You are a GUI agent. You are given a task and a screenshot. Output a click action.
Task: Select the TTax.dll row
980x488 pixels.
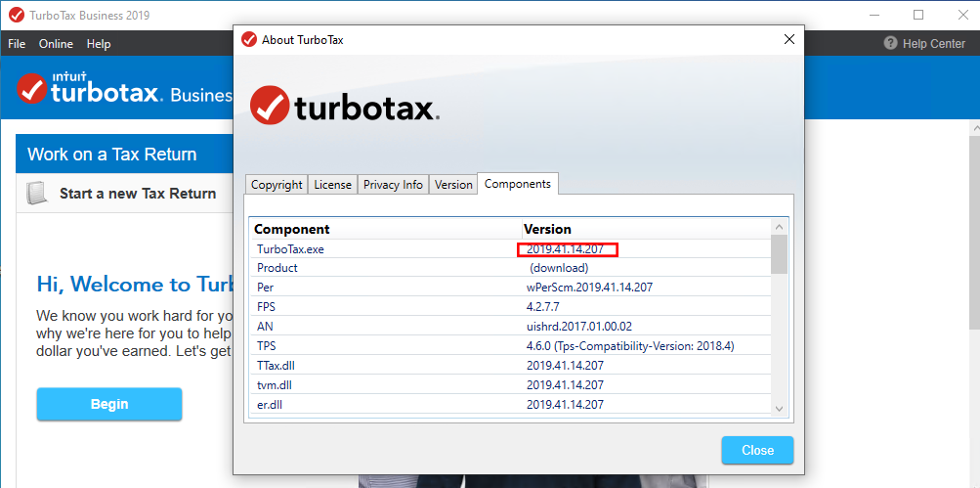[x=511, y=365]
